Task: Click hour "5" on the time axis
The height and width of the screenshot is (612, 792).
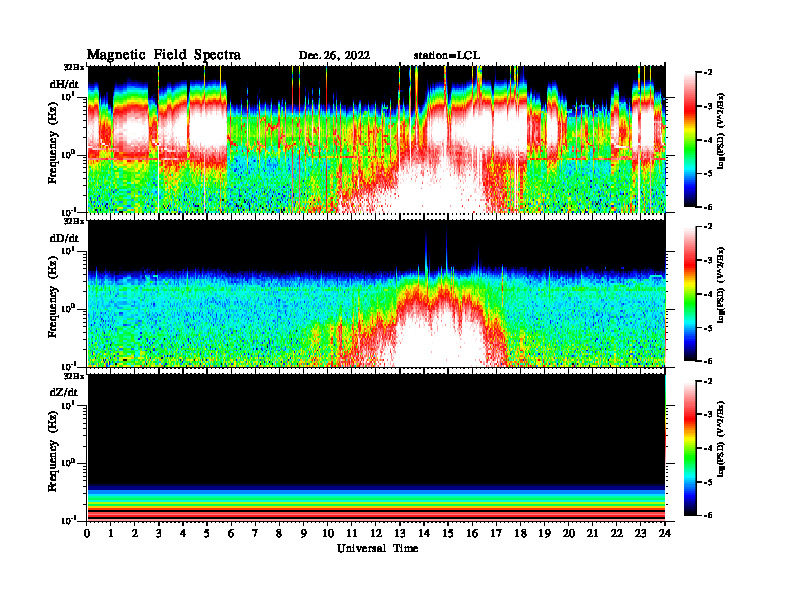Action: pos(207,533)
